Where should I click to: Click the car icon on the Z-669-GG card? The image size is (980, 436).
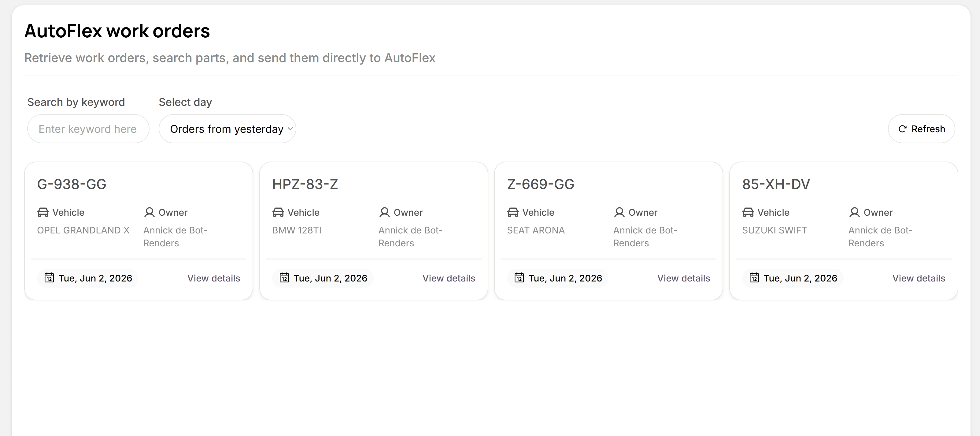[513, 212]
